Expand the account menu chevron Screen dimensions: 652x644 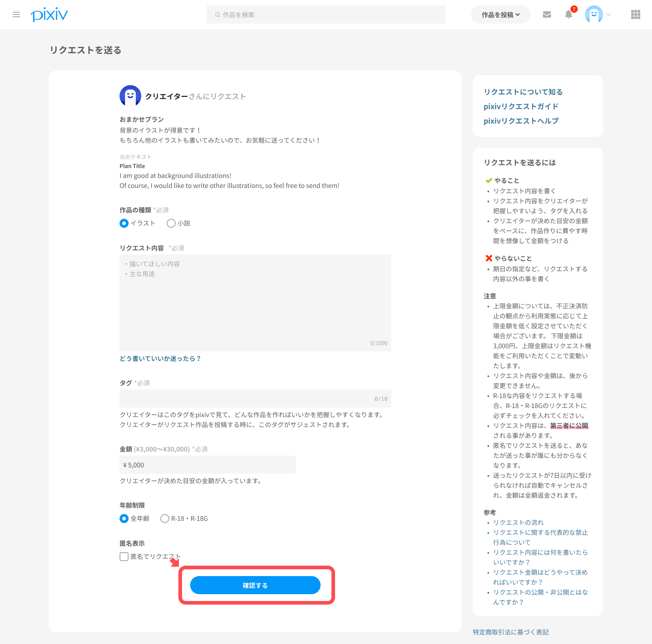(x=609, y=14)
